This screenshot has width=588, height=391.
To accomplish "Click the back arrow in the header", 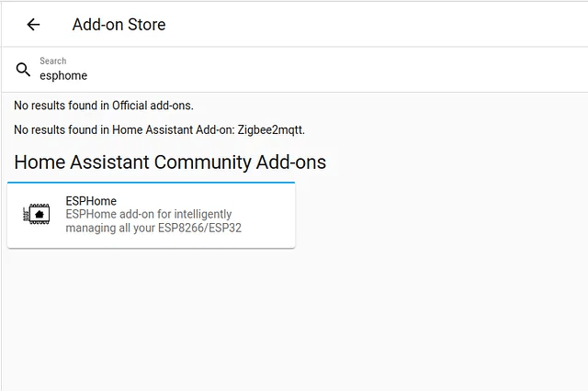I will (33, 25).
